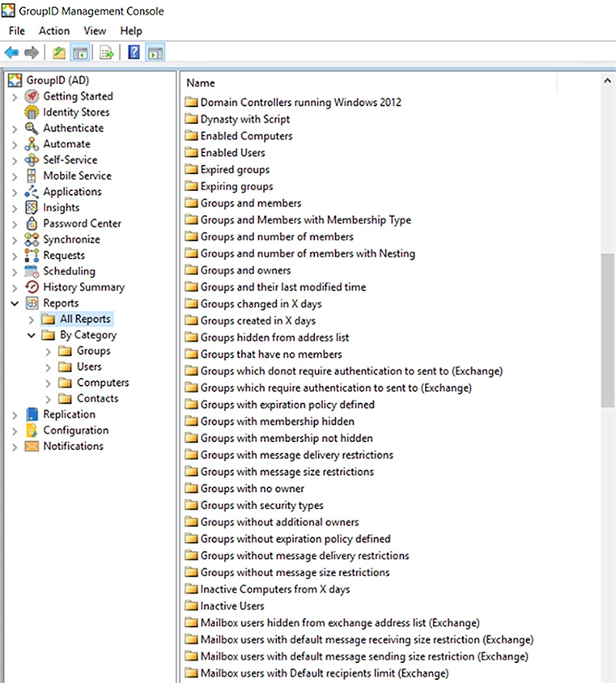Click the Requests icon
This screenshot has height=683, width=616.
coord(32,255)
